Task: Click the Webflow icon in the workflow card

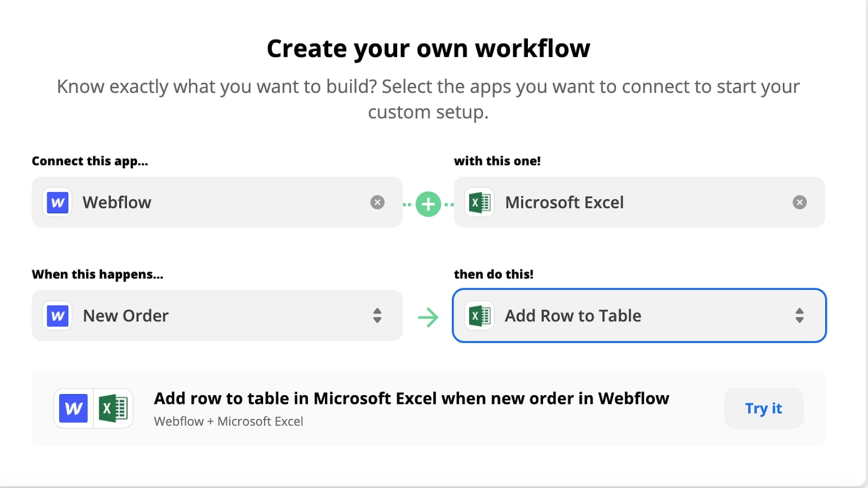Action: click(x=73, y=408)
